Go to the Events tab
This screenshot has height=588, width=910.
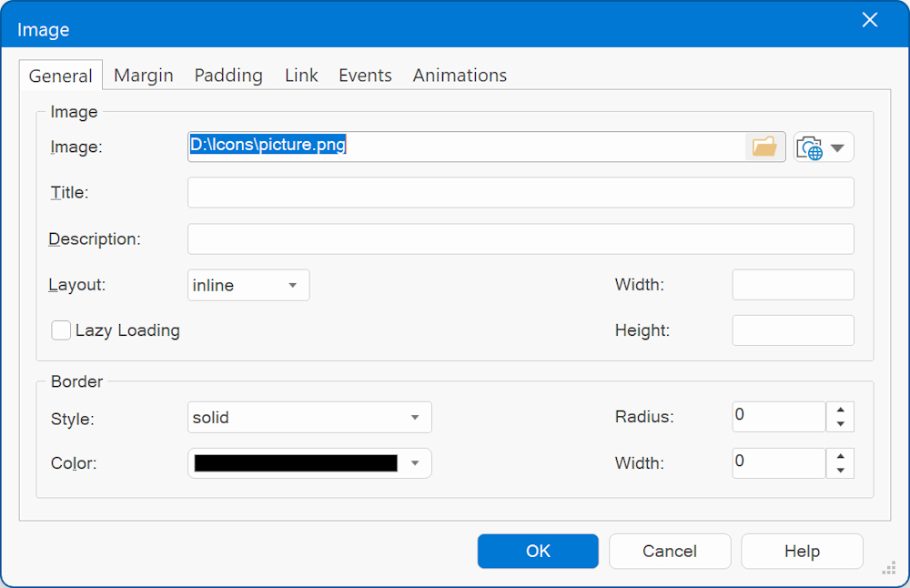coord(365,76)
